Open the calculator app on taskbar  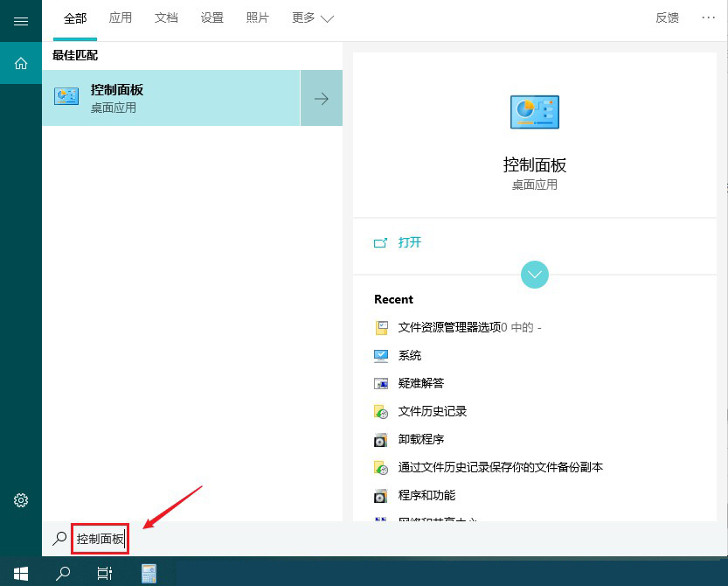(149, 574)
